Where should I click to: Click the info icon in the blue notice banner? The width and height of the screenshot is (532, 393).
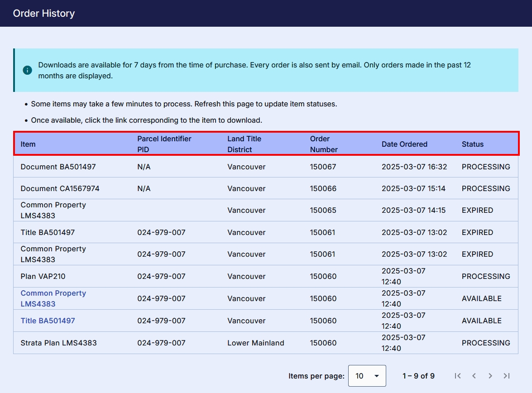click(x=28, y=70)
